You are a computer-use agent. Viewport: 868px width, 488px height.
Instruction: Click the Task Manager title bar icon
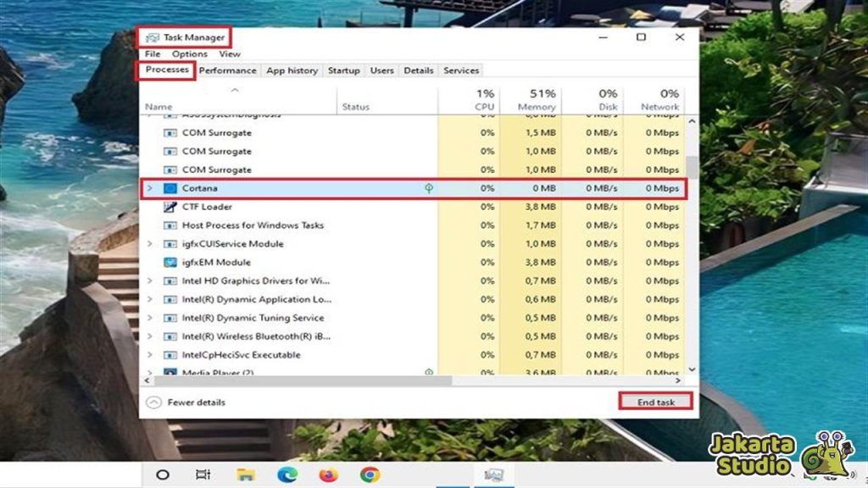(153, 37)
